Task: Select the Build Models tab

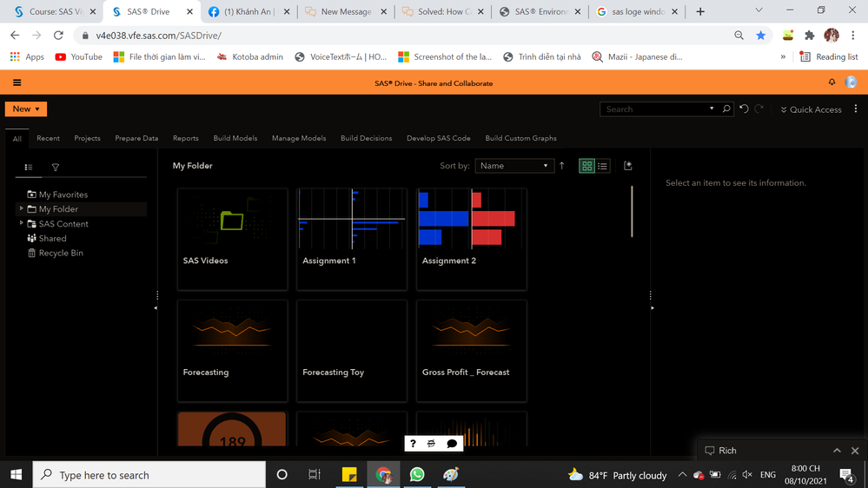Action: 235,138
